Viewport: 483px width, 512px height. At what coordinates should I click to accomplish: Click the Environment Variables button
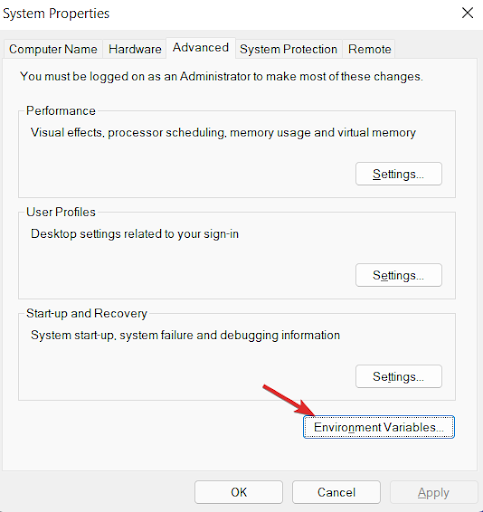pyautogui.click(x=379, y=427)
